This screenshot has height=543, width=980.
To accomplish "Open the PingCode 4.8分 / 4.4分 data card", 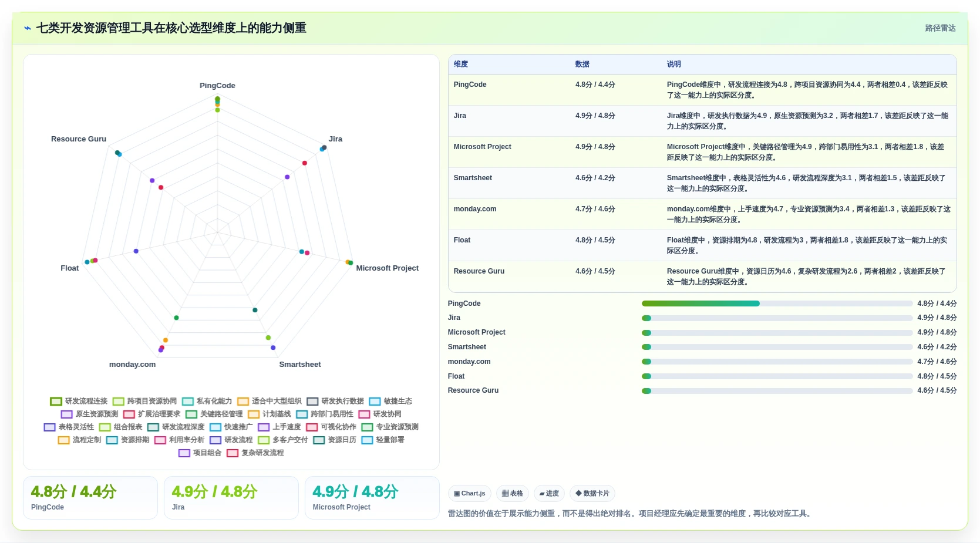I will (x=90, y=498).
